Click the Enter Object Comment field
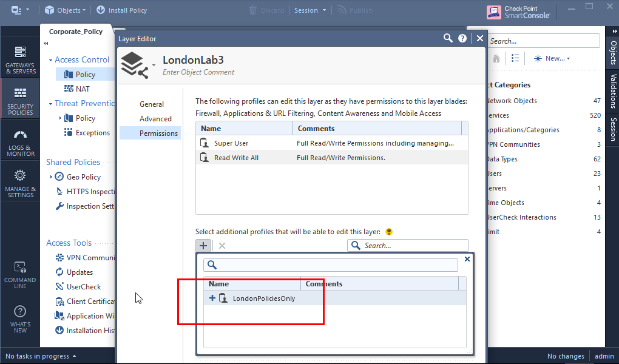 pos(198,72)
